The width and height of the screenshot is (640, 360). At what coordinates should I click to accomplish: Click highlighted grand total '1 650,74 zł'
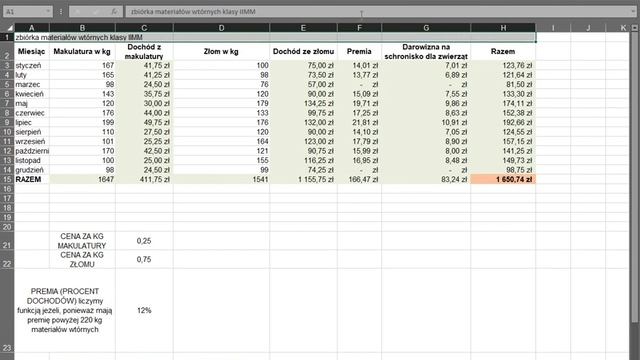pos(503,179)
